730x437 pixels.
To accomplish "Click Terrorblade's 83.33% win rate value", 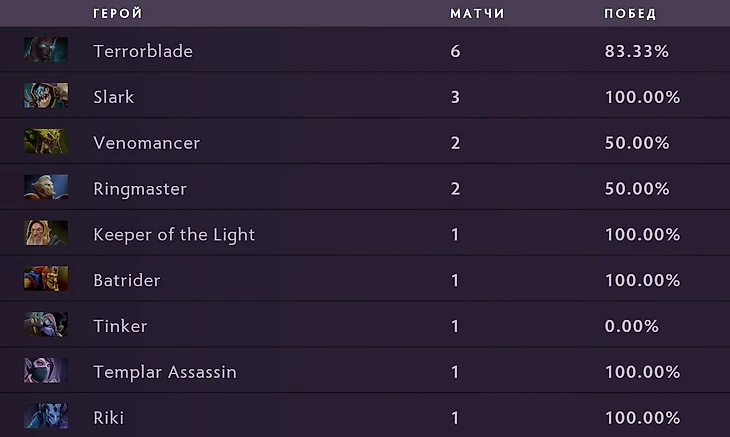I will (637, 51).
